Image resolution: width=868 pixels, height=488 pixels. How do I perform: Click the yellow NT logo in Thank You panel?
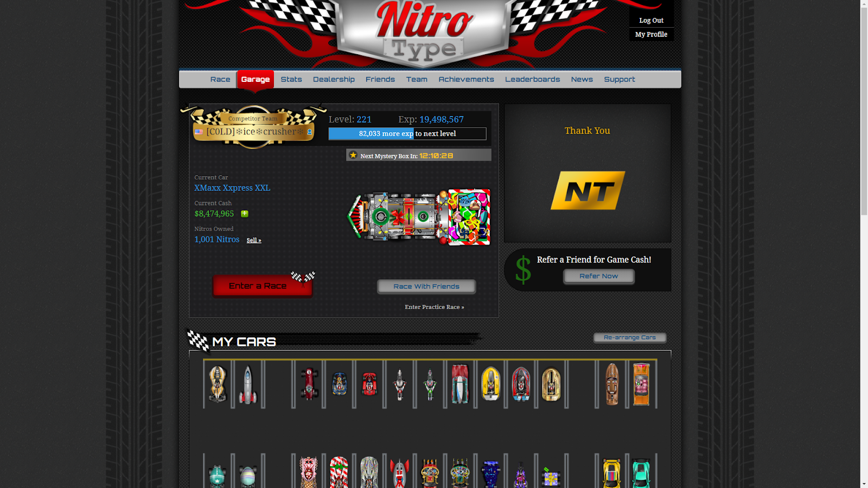tap(588, 190)
